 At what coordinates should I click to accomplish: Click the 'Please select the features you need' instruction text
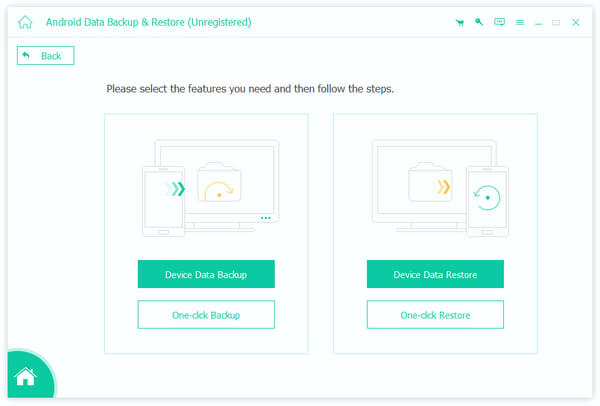tap(250, 89)
